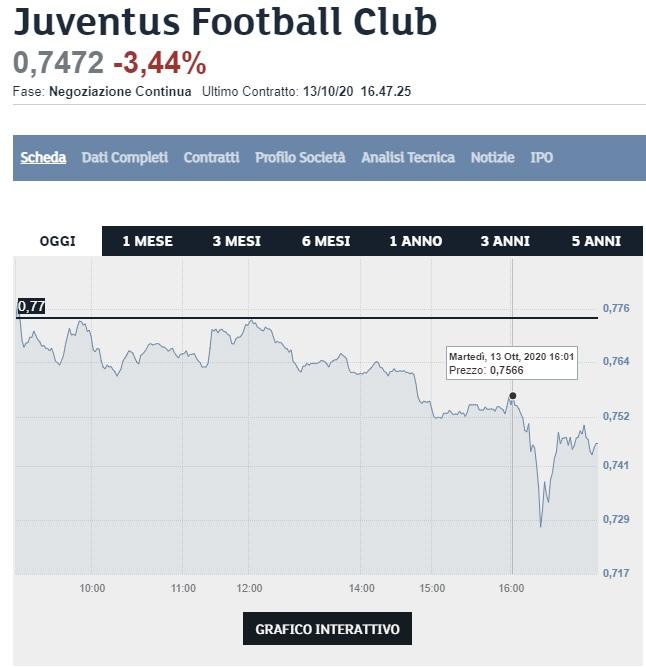Click the Juventus Football Club heading
Screen dimensions: 646x668
(225, 22)
